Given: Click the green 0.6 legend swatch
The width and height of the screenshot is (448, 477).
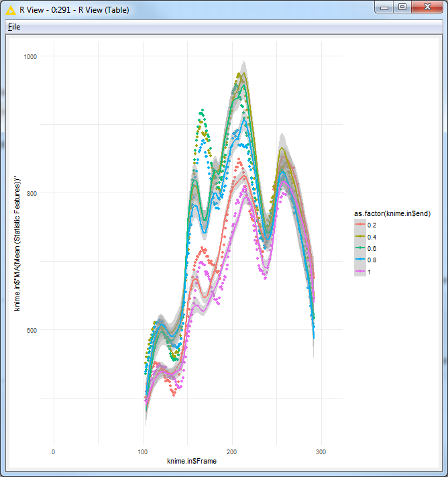Looking at the screenshot, I should [x=360, y=248].
